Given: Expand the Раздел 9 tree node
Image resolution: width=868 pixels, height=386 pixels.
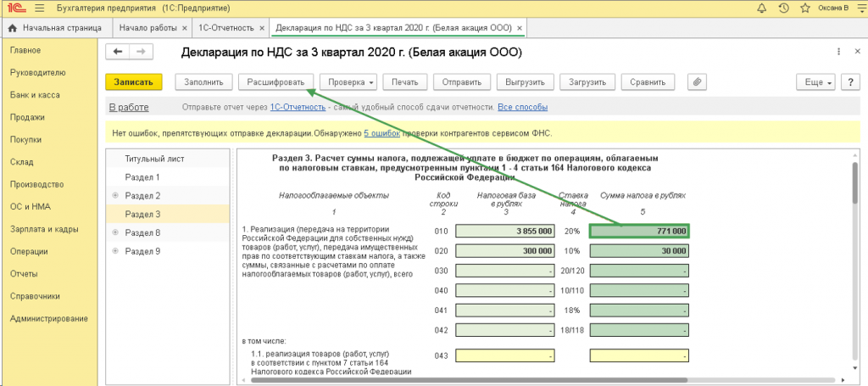Looking at the screenshot, I should [115, 251].
